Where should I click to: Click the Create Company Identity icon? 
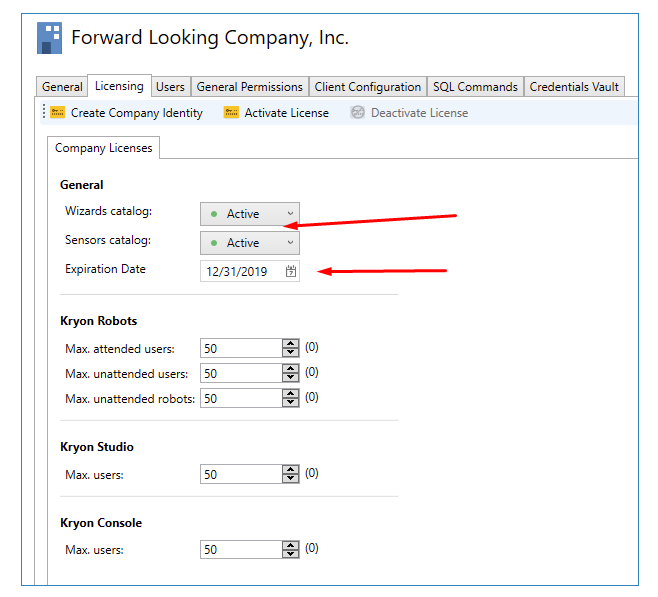click(58, 113)
